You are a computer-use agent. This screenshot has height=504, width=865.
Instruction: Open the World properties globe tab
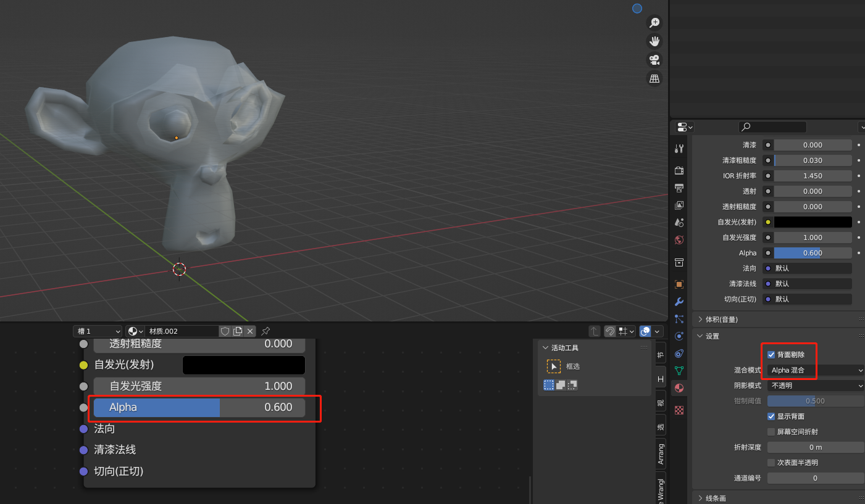coord(679,240)
